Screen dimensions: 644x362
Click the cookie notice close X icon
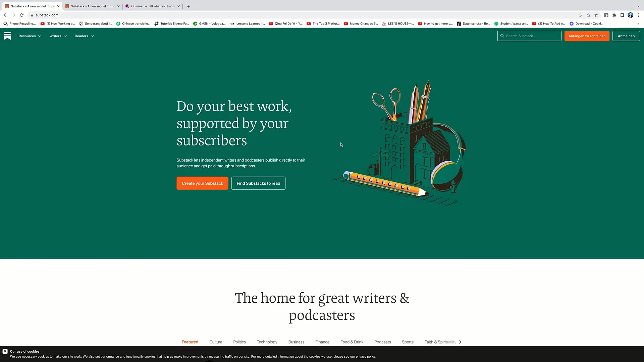(x=5, y=351)
